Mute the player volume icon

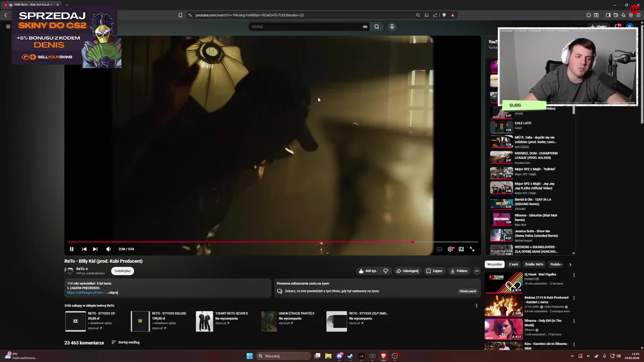click(x=108, y=249)
